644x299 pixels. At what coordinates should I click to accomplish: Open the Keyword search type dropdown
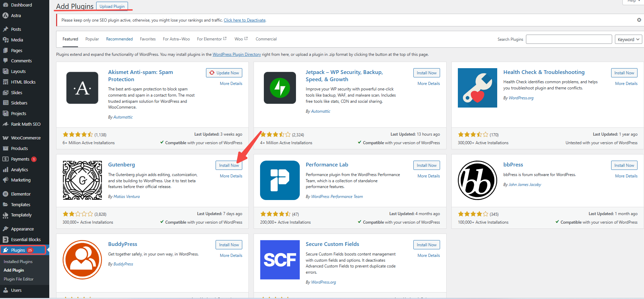628,39
